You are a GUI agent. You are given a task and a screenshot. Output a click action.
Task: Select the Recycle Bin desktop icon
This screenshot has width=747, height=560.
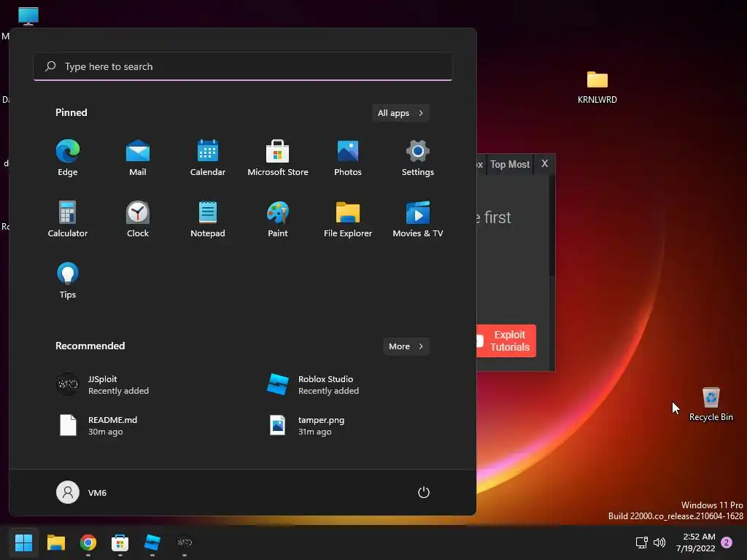click(x=711, y=404)
